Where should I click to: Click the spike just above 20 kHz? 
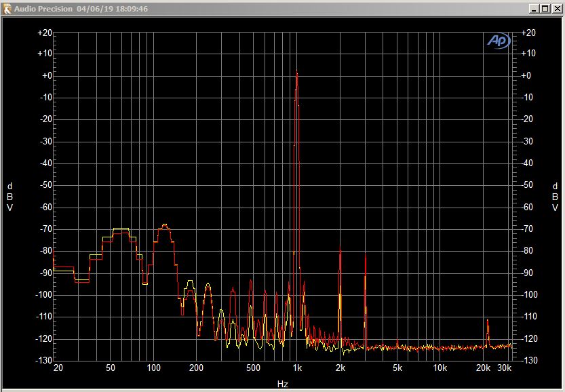(488, 320)
